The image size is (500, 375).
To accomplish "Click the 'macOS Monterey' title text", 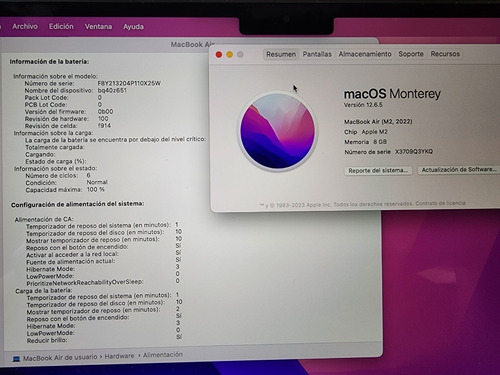I will point(392,94).
